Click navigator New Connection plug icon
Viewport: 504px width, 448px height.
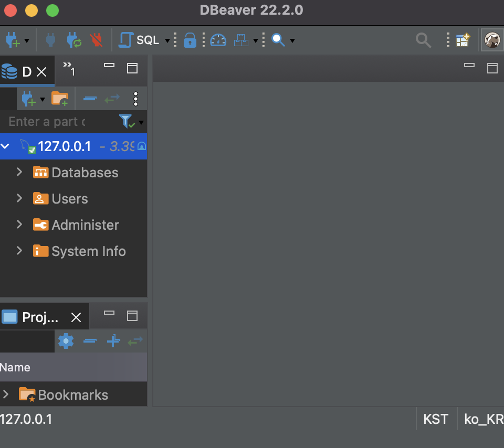tap(28, 99)
